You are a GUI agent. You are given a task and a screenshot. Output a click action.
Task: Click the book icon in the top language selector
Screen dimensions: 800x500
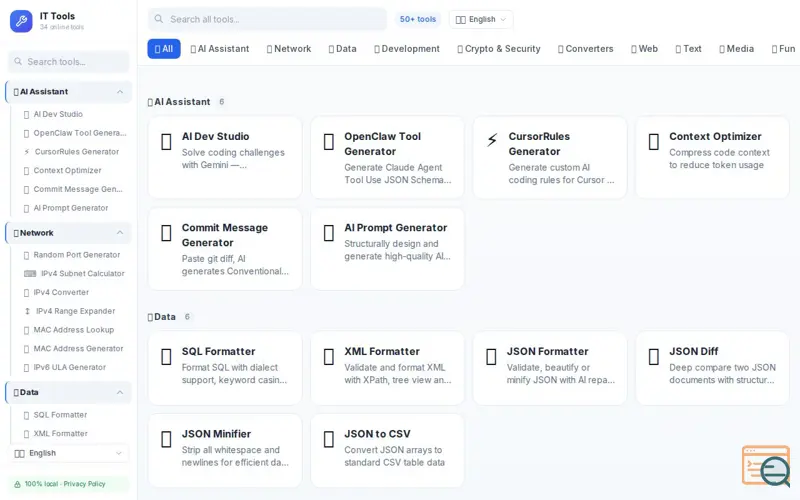pos(461,19)
